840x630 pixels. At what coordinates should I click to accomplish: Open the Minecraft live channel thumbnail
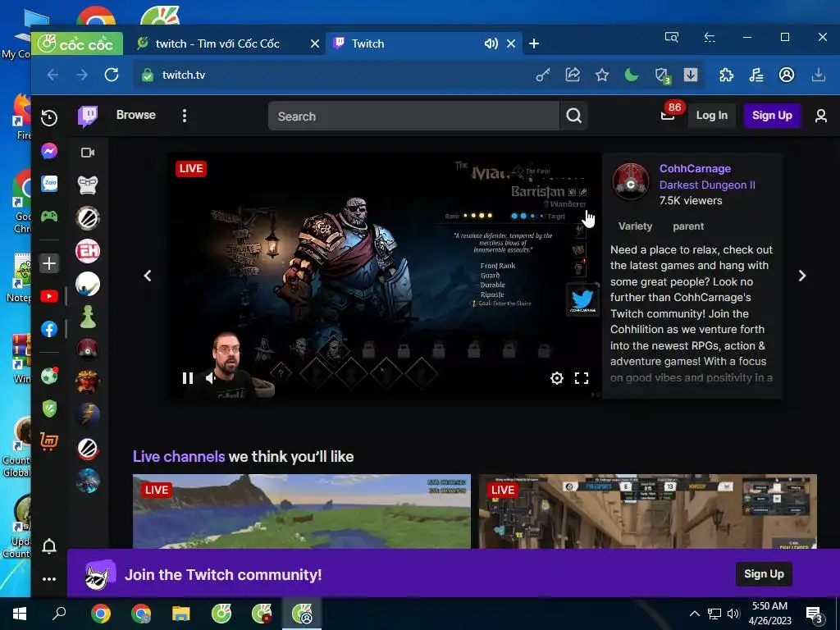(302, 511)
